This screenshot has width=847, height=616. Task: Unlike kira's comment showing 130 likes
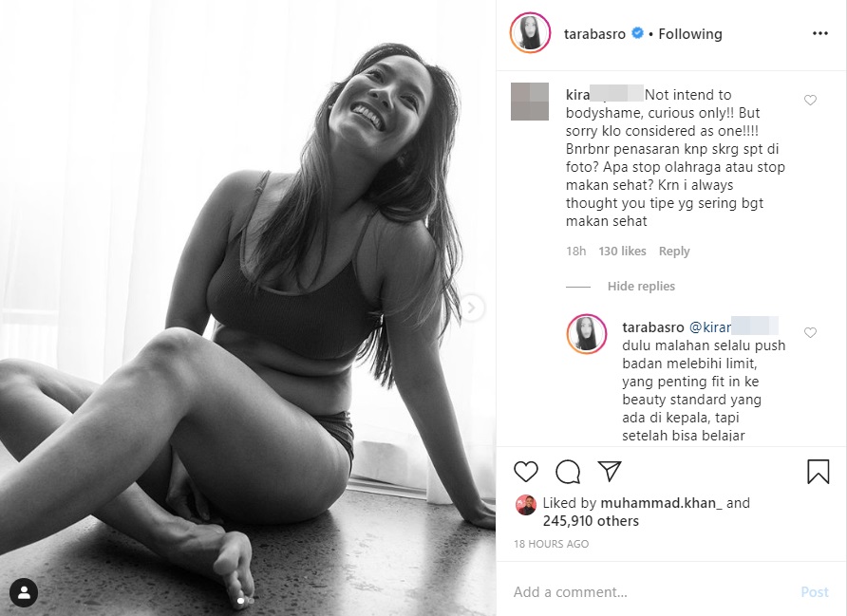click(x=621, y=251)
